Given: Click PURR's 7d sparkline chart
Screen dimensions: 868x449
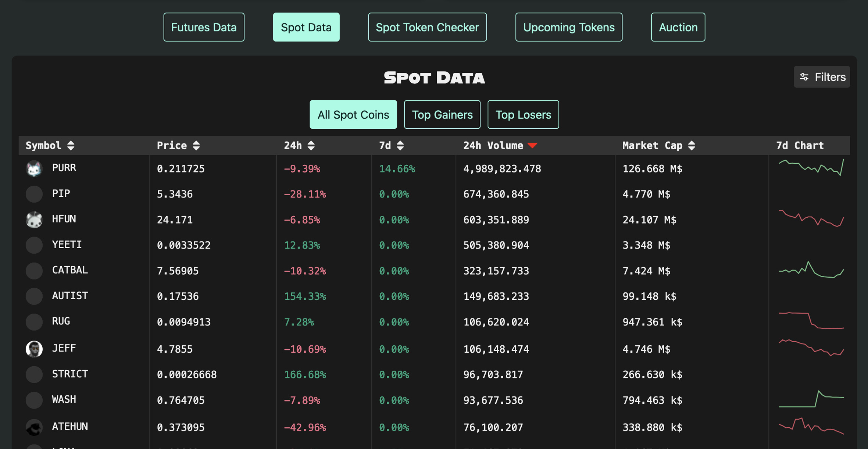Looking at the screenshot, I should click(811, 169).
